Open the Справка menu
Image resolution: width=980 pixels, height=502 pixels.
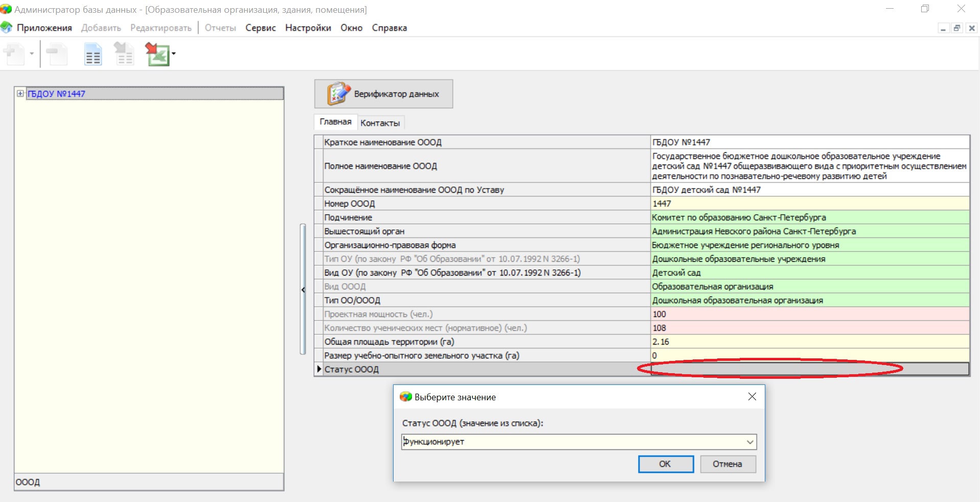coord(389,28)
